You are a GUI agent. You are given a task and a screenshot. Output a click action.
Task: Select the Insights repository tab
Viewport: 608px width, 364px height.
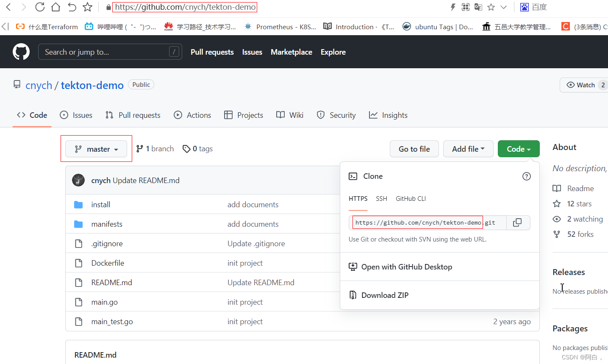point(388,115)
